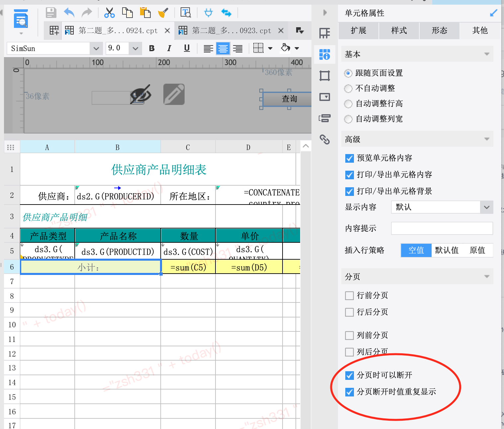Click the 内容提示 input field
Viewport: 504px width, 429px height.
pos(442,228)
